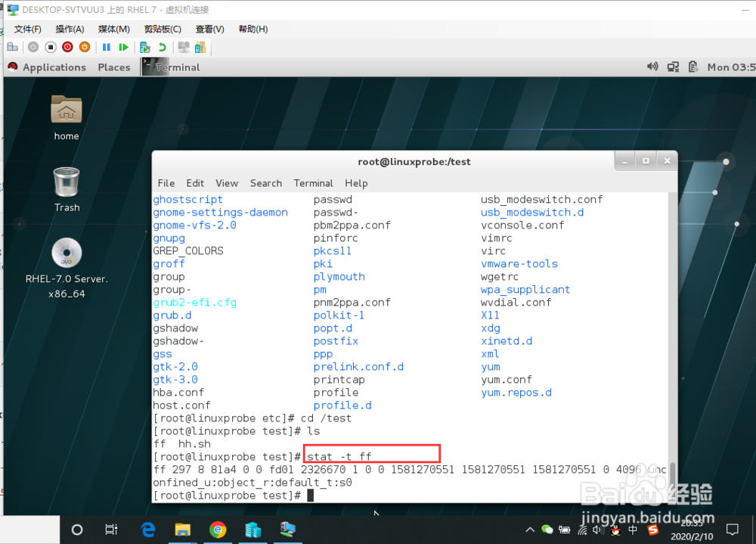Open File Explorer from the taskbar

[182, 530]
